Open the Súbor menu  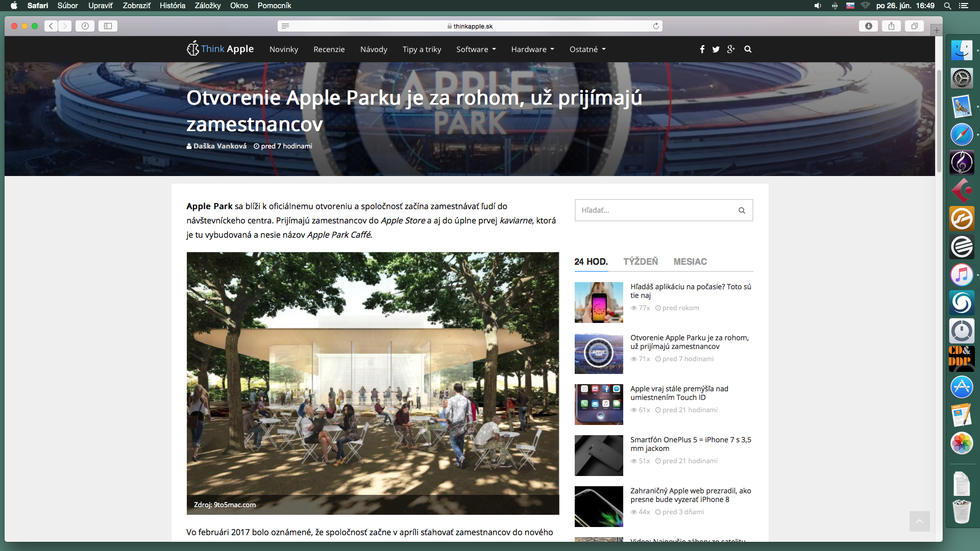point(67,6)
